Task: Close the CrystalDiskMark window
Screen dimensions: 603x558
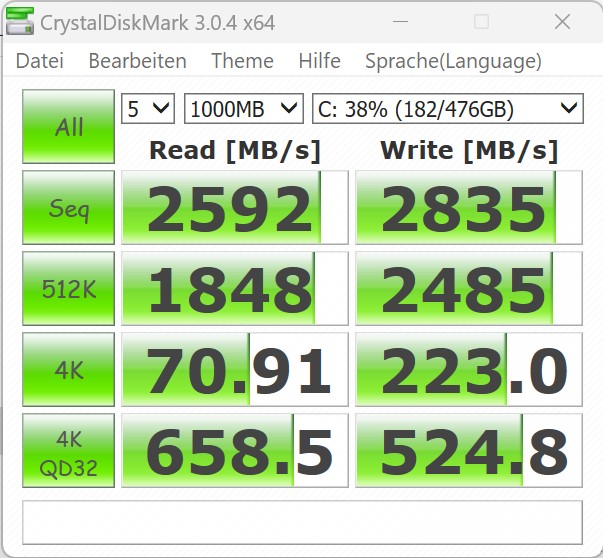Action: 562,22
